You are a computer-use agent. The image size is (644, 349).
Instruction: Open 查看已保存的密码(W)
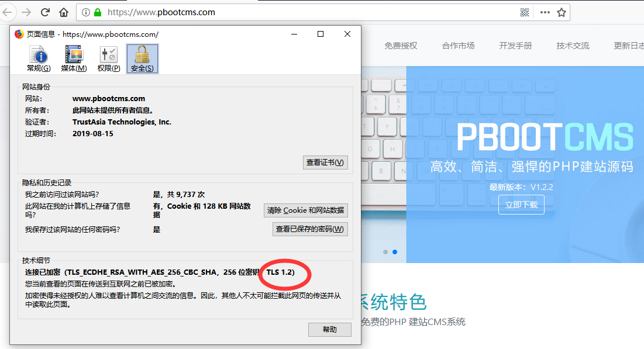tap(310, 229)
